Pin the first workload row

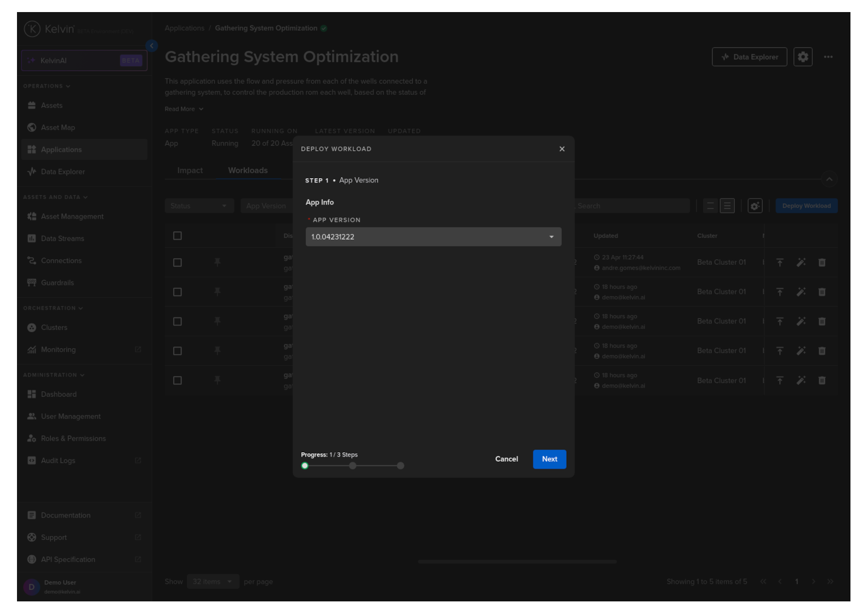tap(218, 263)
